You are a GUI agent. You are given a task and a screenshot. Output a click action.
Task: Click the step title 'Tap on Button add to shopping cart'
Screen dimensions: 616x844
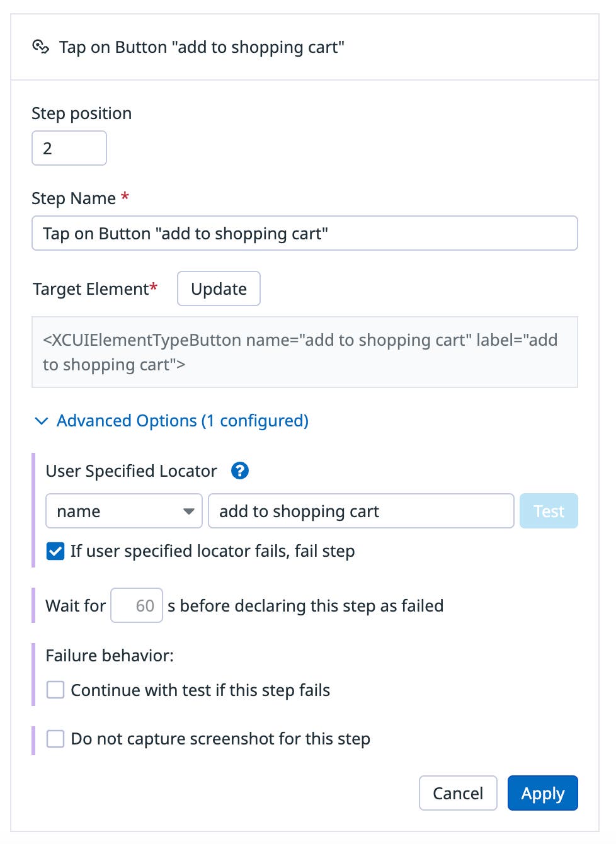pos(202,47)
